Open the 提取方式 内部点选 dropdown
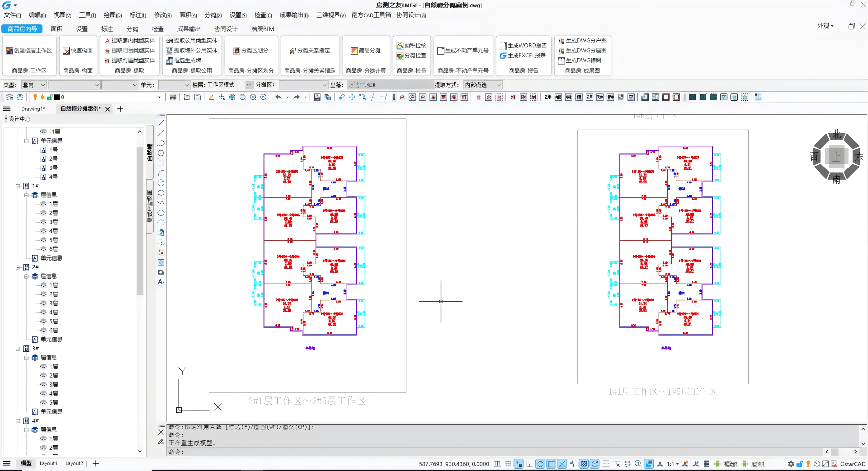The image size is (868, 471). click(x=483, y=85)
